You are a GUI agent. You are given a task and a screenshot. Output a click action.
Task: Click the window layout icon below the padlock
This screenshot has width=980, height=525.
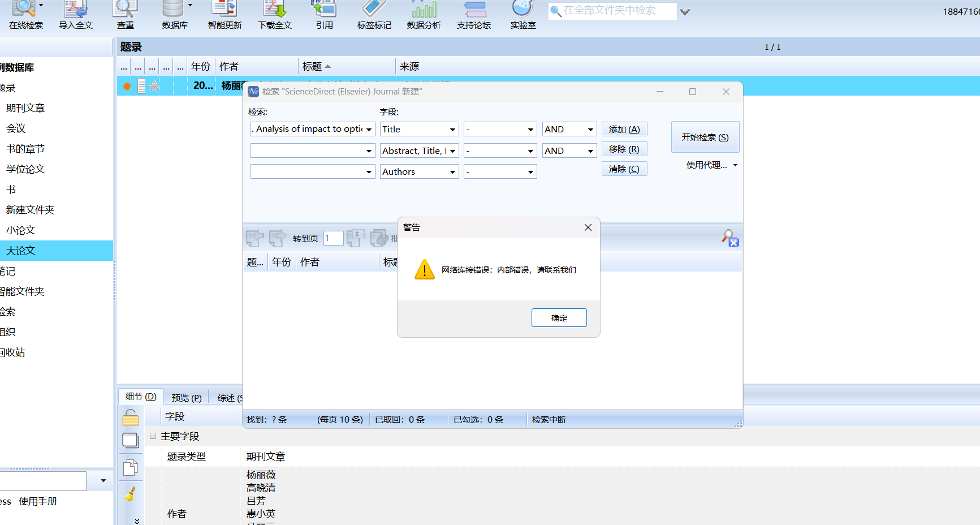[131, 441]
